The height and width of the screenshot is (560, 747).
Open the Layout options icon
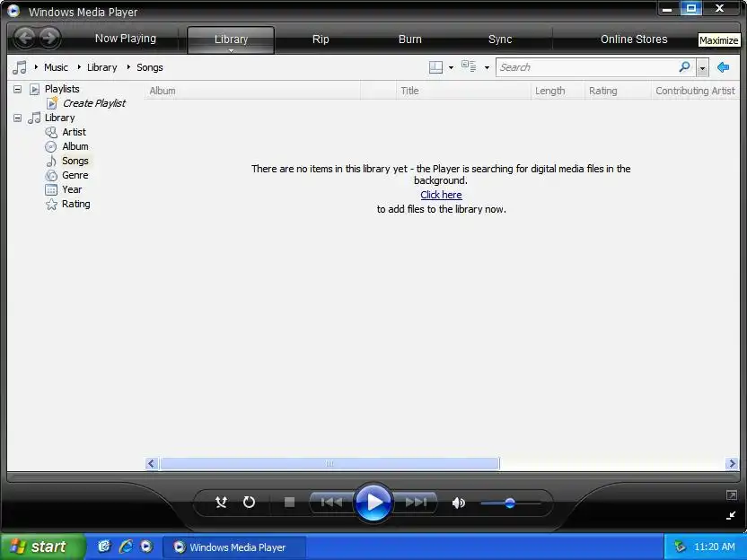click(435, 67)
